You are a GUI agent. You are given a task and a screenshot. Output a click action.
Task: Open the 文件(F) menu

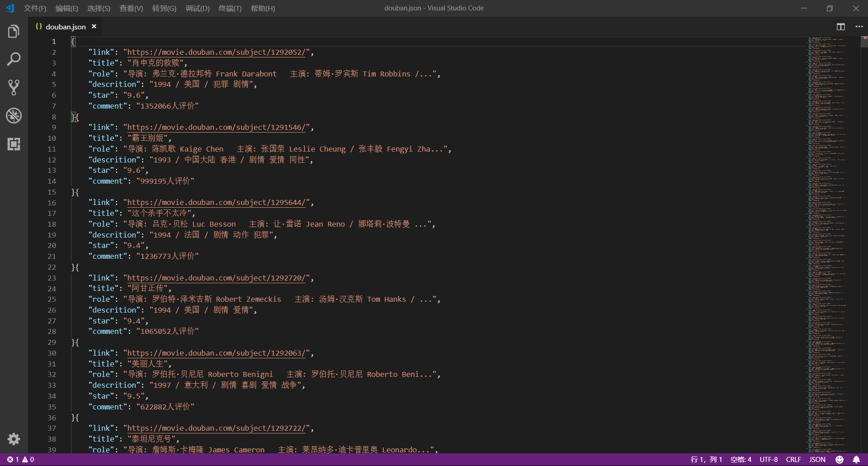pyautogui.click(x=35, y=8)
